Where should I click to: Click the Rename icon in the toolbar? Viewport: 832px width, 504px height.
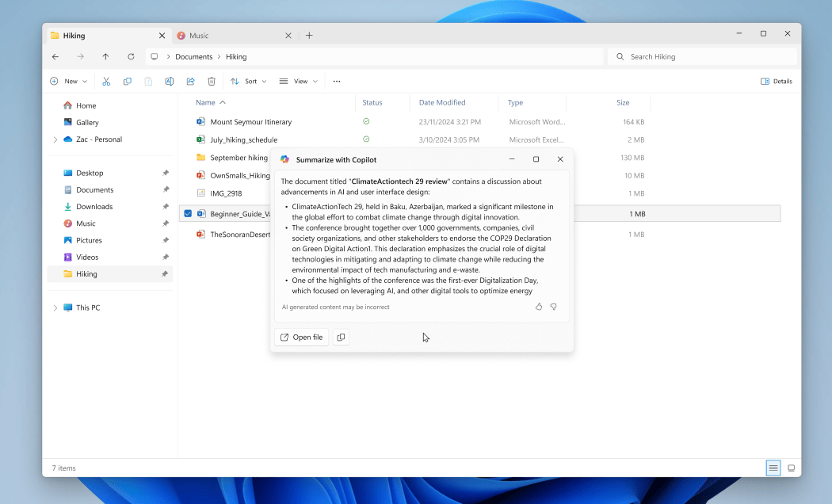tap(169, 81)
